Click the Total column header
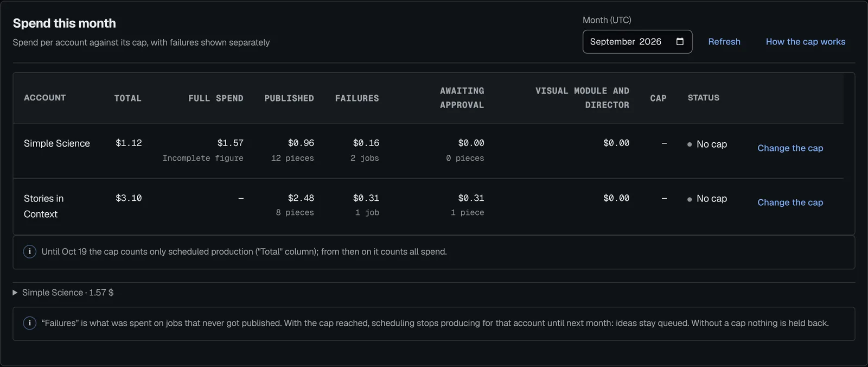The width and height of the screenshot is (868, 367). pyautogui.click(x=127, y=98)
